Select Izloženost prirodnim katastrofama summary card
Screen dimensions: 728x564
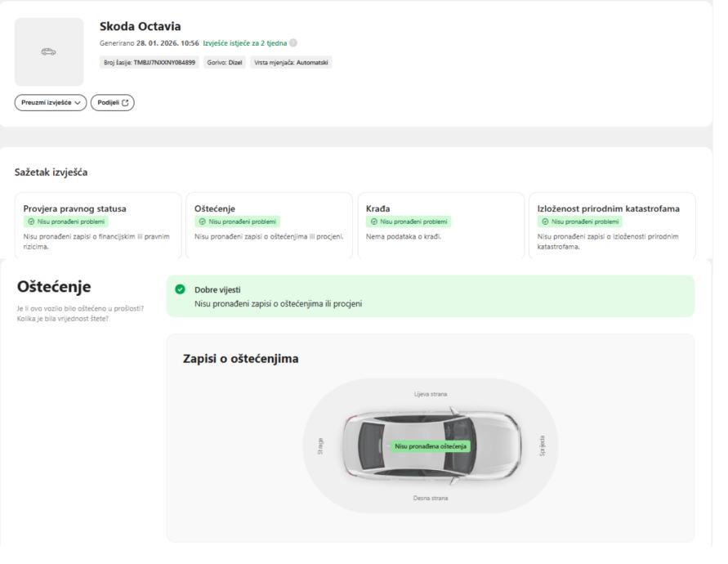point(613,226)
